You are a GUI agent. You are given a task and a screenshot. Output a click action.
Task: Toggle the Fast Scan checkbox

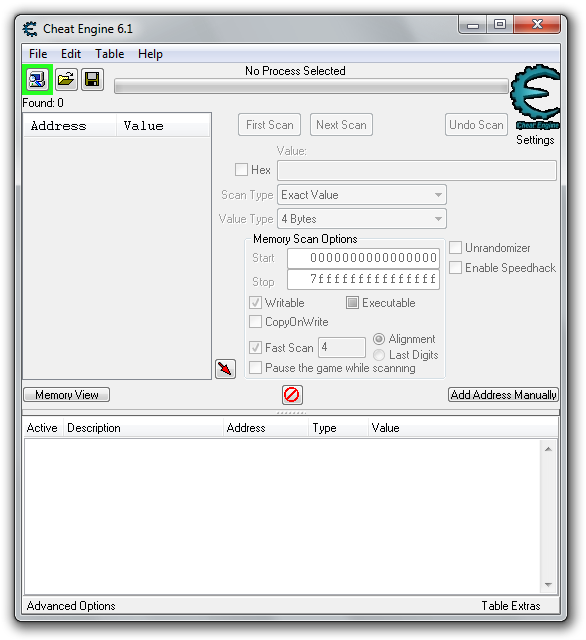(255, 348)
